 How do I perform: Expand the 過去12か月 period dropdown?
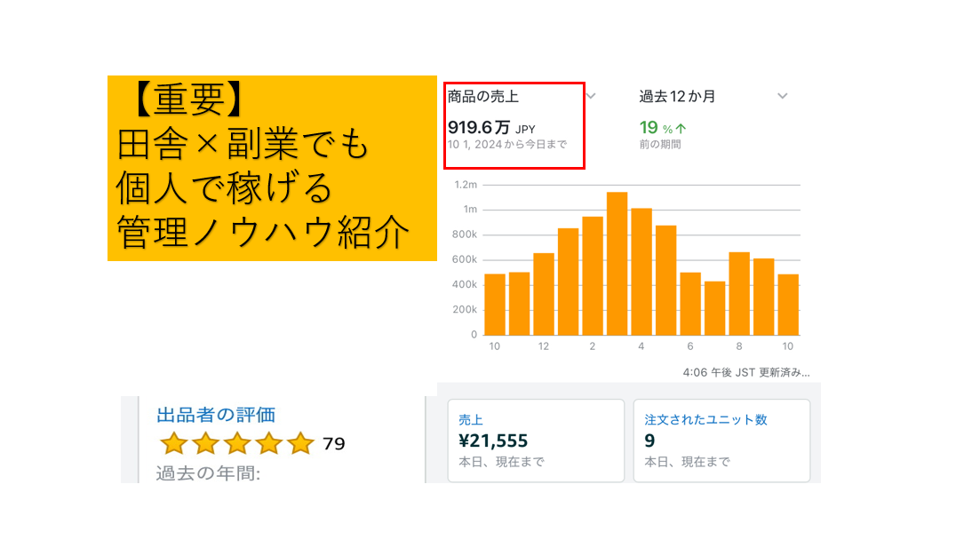pos(782,96)
